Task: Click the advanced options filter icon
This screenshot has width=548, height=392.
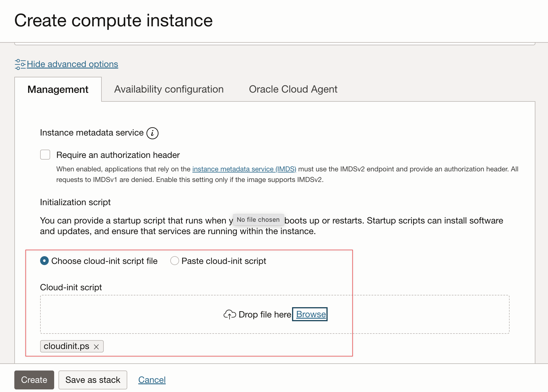Action: pyautogui.click(x=20, y=64)
